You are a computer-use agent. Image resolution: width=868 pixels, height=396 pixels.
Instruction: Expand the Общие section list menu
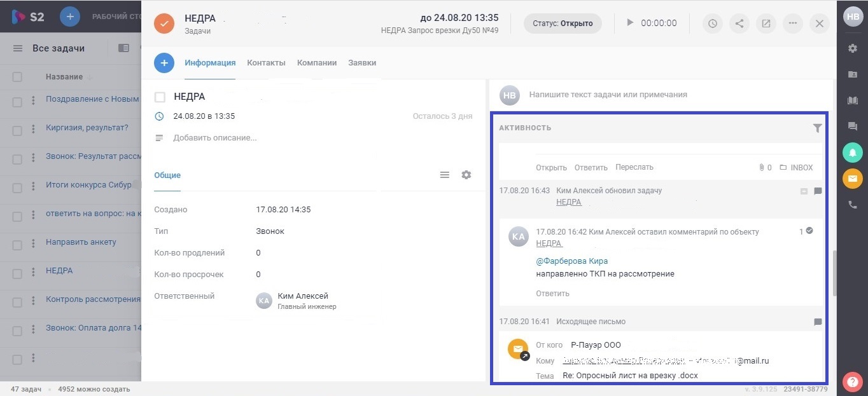click(x=445, y=175)
